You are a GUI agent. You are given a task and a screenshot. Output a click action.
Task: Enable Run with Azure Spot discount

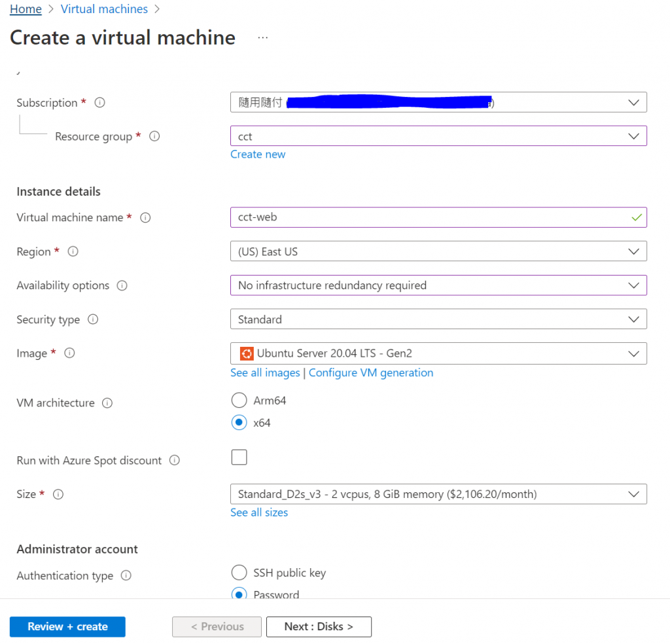click(239, 457)
